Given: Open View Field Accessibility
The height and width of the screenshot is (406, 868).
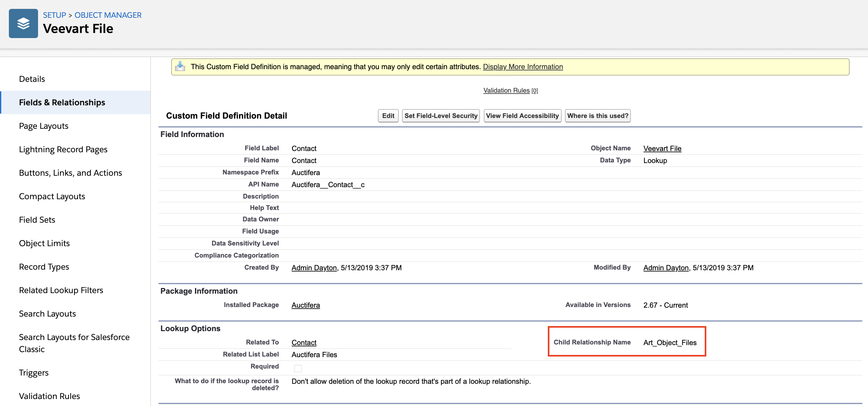Looking at the screenshot, I should pos(522,116).
